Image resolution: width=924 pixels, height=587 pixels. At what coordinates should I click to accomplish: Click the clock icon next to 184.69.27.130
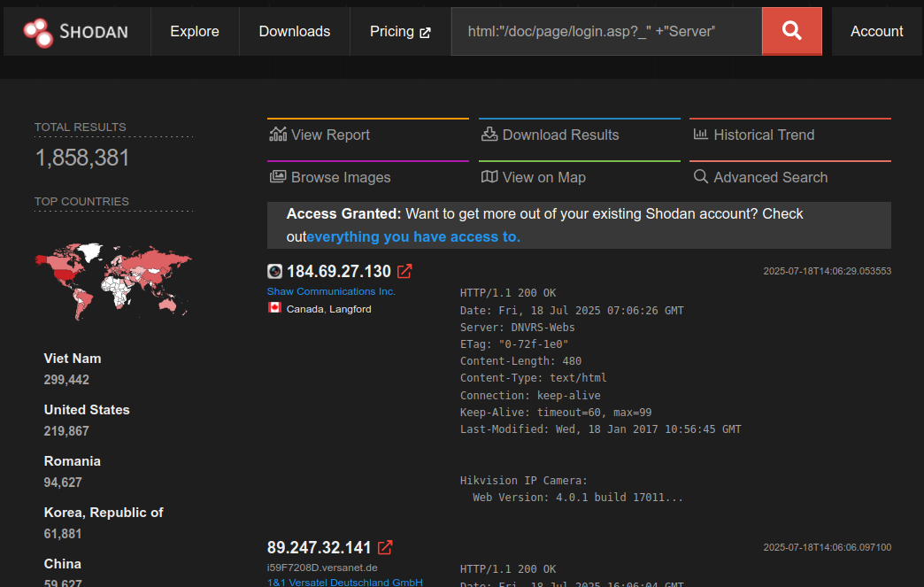point(274,271)
